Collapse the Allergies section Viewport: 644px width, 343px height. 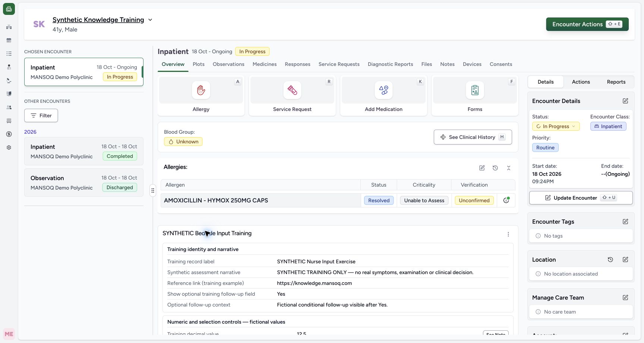[x=509, y=168]
